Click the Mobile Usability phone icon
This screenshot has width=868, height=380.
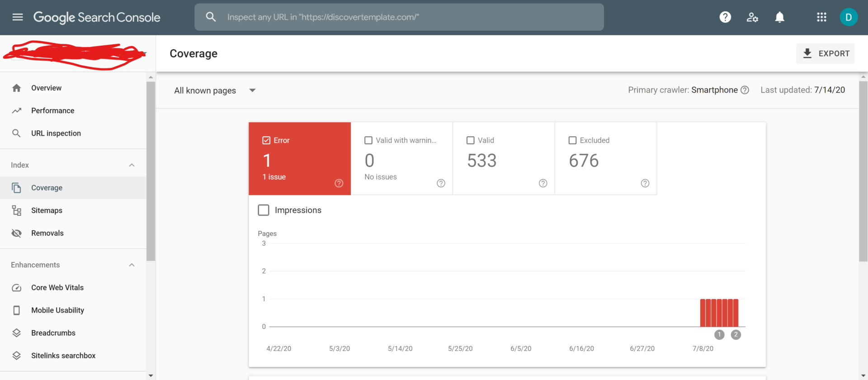pos(17,310)
